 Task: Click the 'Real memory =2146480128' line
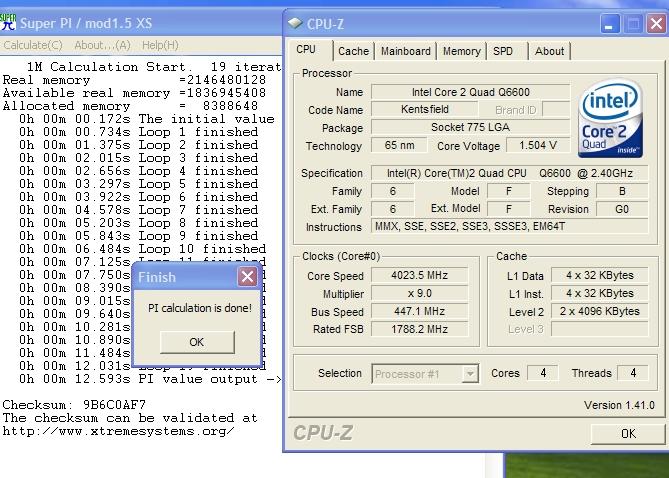coord(134,80)
